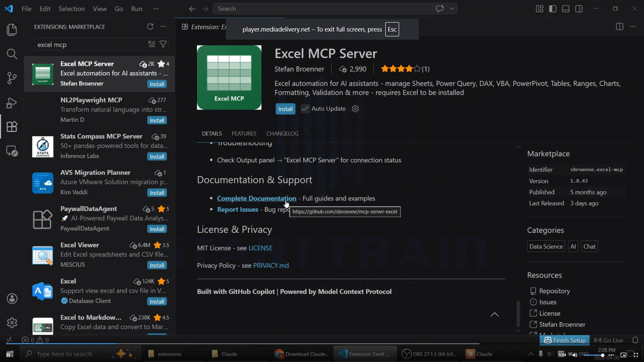Click the top Search command center box
This screenshot has width=644, height=362.
click(x=322, y=9)
